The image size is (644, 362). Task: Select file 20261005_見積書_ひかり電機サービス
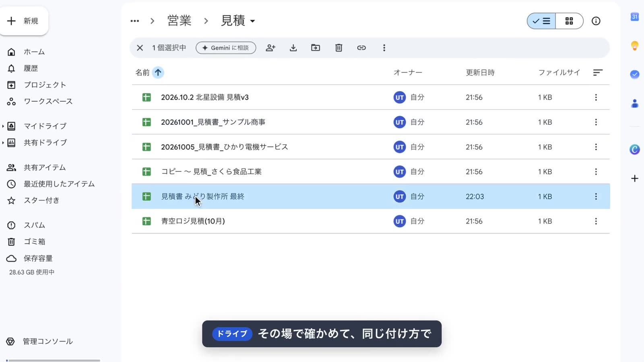371,147
